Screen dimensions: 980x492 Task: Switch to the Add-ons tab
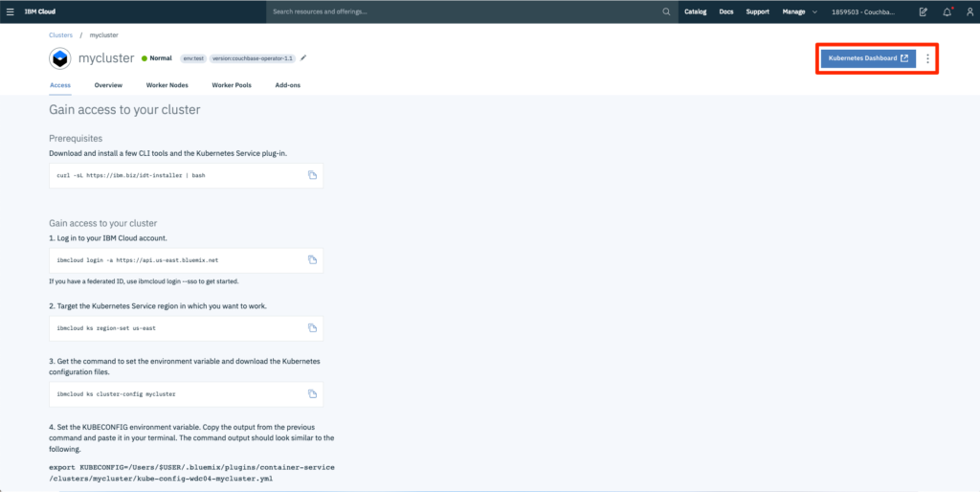pos(287,85)
